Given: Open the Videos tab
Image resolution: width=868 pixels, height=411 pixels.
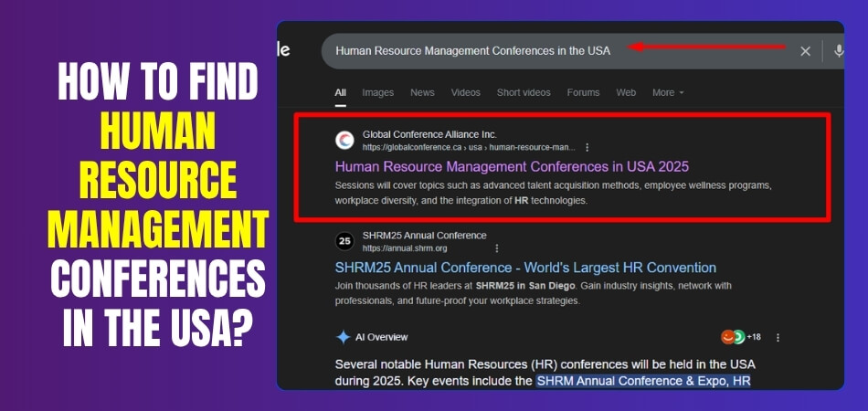Looking at the screenshot, I should (x=466, y=93).
